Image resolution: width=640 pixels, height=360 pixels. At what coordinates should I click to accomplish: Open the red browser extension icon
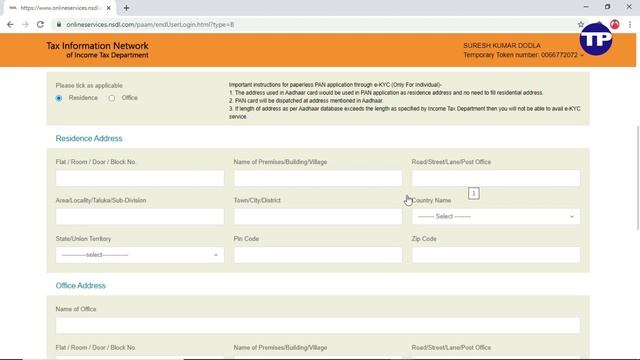(x=615, y=24)
